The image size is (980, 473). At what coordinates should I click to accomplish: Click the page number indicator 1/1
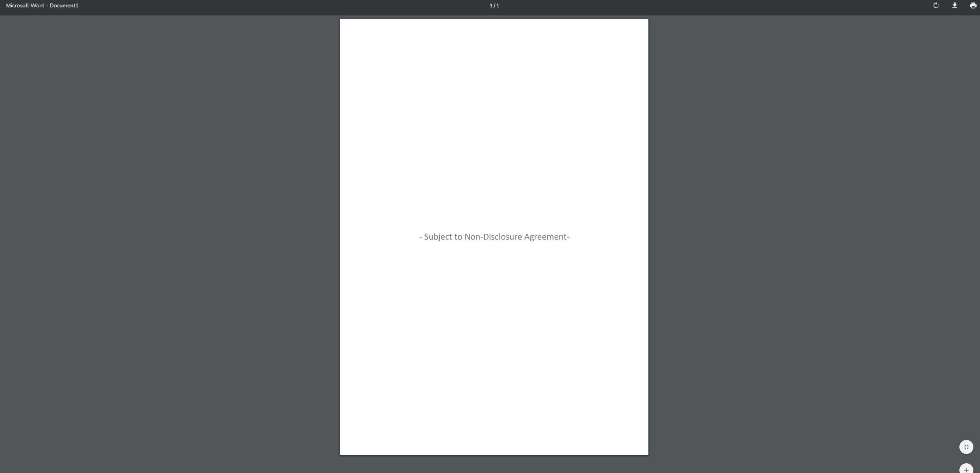(x=494, y=5)
